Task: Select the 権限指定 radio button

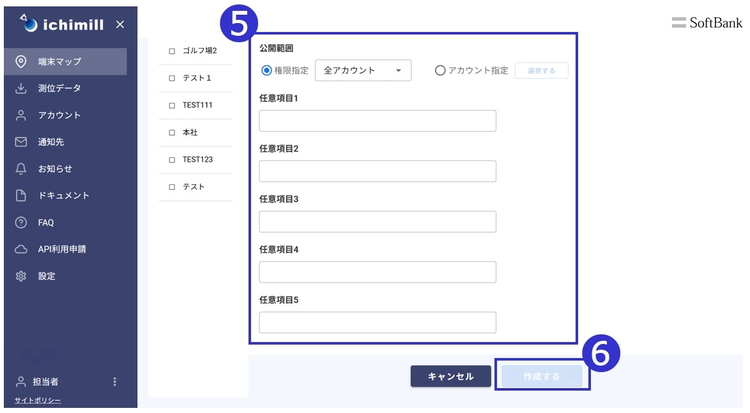Action: [x=266, y=71]
